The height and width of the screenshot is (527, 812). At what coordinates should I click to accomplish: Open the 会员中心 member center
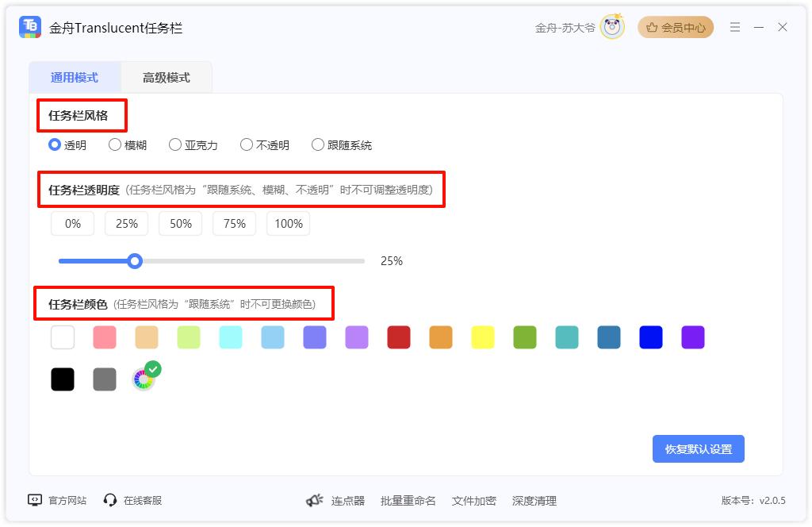click(676, 27)
